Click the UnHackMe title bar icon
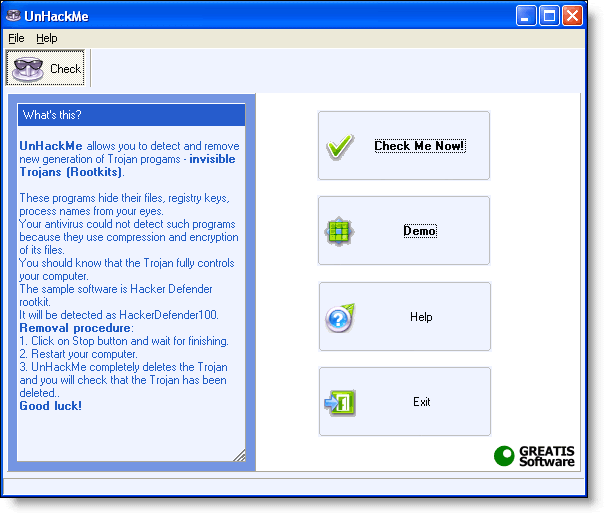The width and height of the screenshot is (604, 514). click(x=13, y=16)
